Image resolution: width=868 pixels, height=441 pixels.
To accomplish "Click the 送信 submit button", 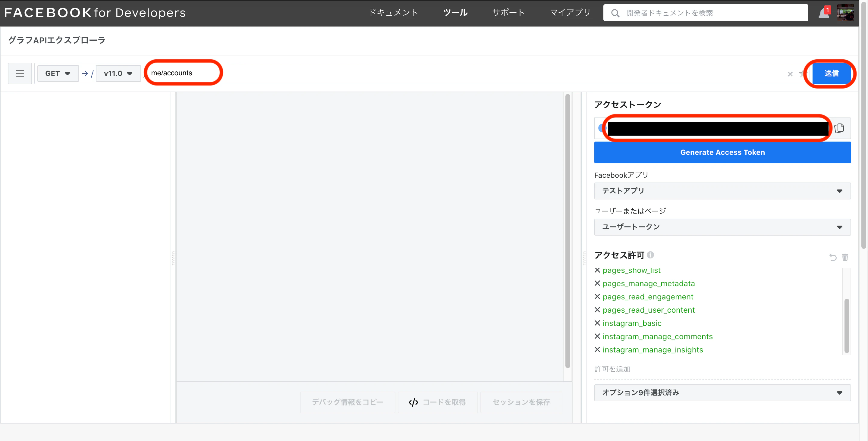I will (x=831, y=73).
